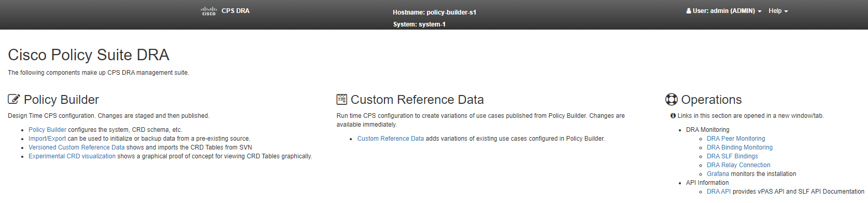Open the Grafana monitoring link
Viewport: 868px width, 203px height.
coord(718,174)
